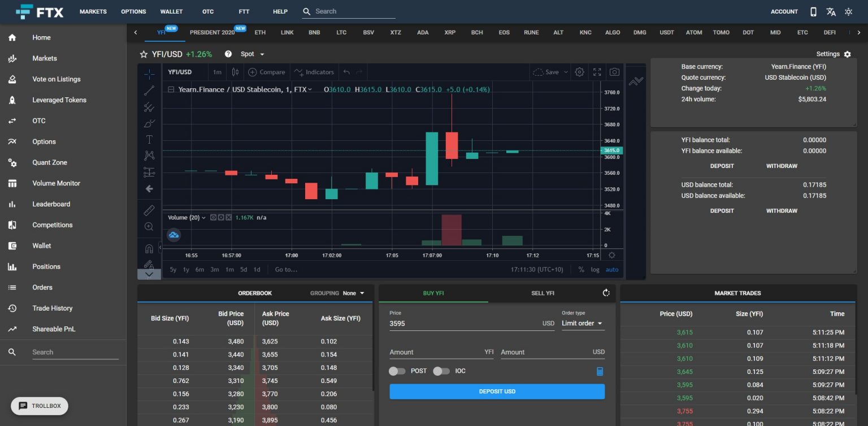Switch to the SELL YFI tab
Image resolution: width=868 pixels, height=426 pixels.
[541, 293]
